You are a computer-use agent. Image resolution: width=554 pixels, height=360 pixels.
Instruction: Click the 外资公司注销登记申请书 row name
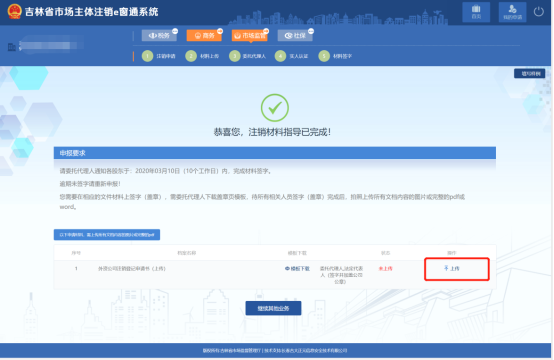(x=132, y=268)
